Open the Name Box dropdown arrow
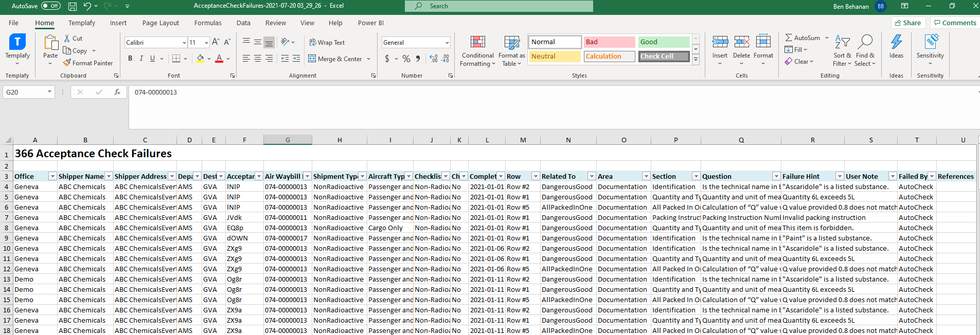Image resolution: width=980 pixels, height=335 pixels. point(49,92)
